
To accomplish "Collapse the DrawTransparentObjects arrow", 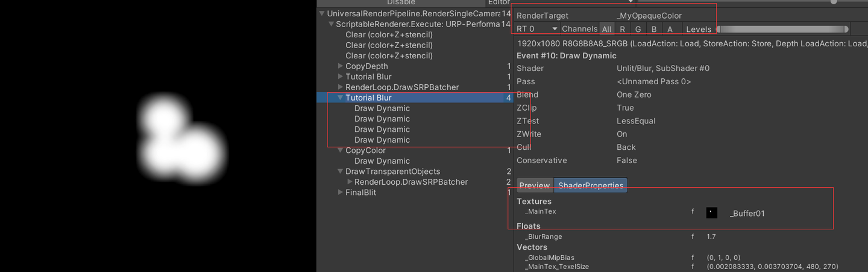I will coord(341,172).
